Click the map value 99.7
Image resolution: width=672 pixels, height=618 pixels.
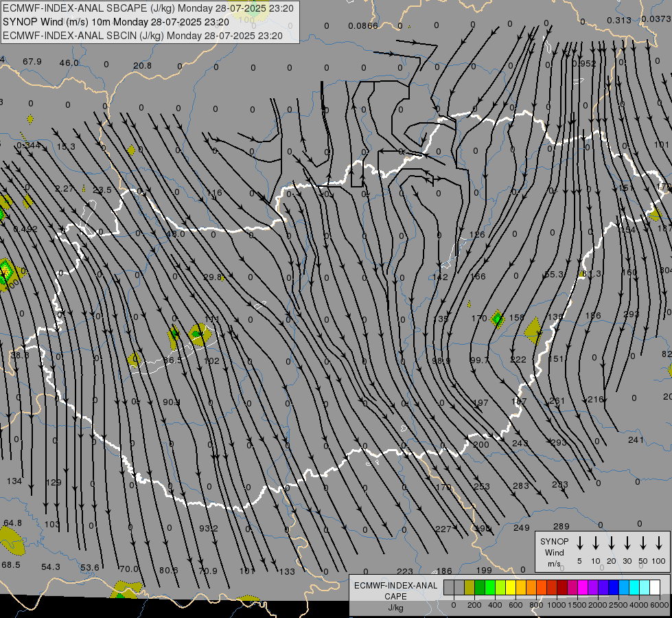479,360
